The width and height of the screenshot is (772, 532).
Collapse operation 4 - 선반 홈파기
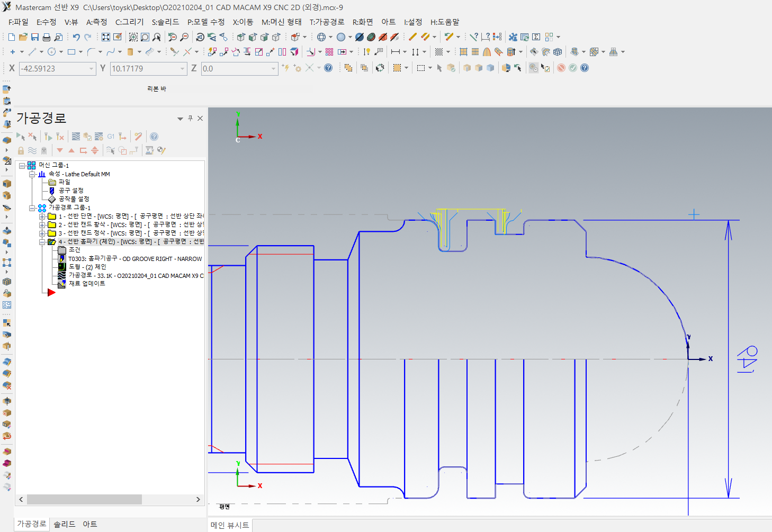click(42, 241)
